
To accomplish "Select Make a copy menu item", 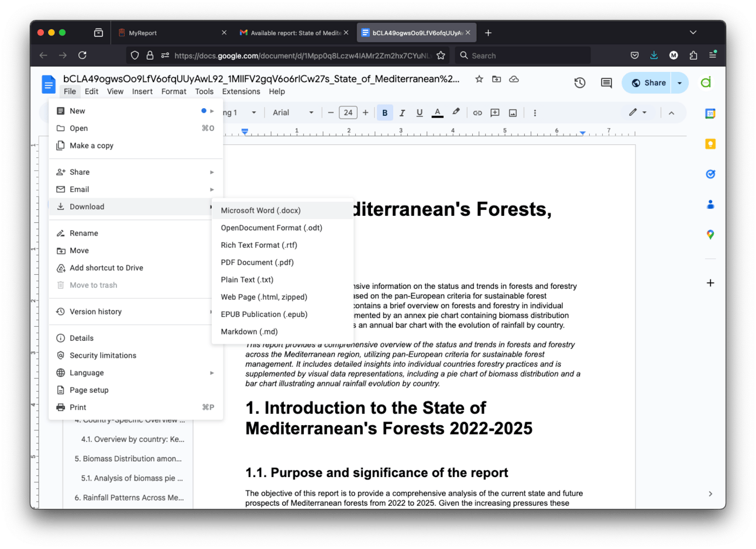I will (x=91, y=146).
